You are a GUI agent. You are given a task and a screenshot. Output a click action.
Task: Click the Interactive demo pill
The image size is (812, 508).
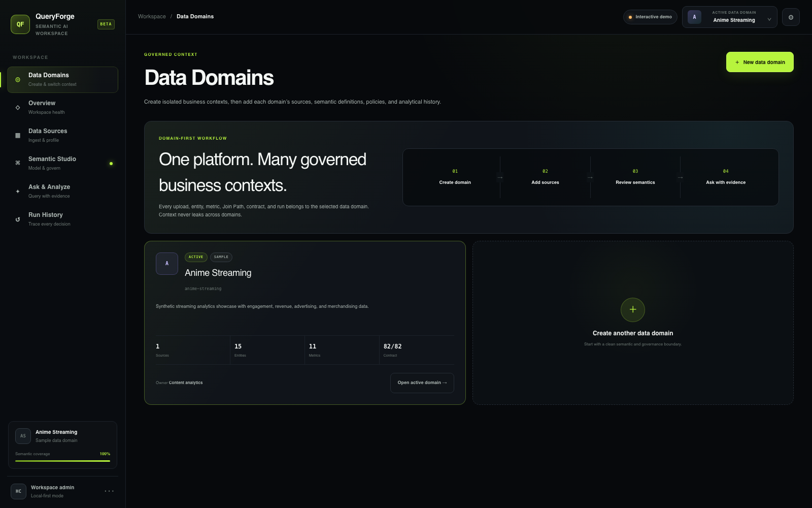[650, 17]
